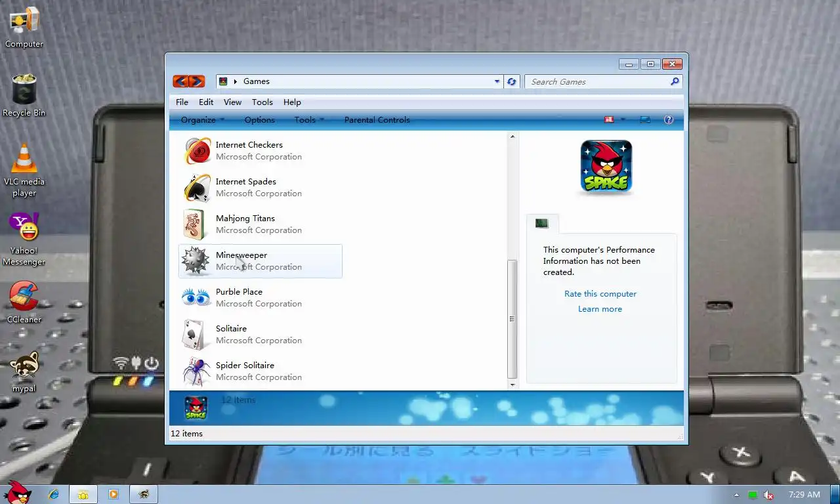This screenshot has height=504, width=840.
Task: Open the Organize dropdown
Action: coord(203,119)
